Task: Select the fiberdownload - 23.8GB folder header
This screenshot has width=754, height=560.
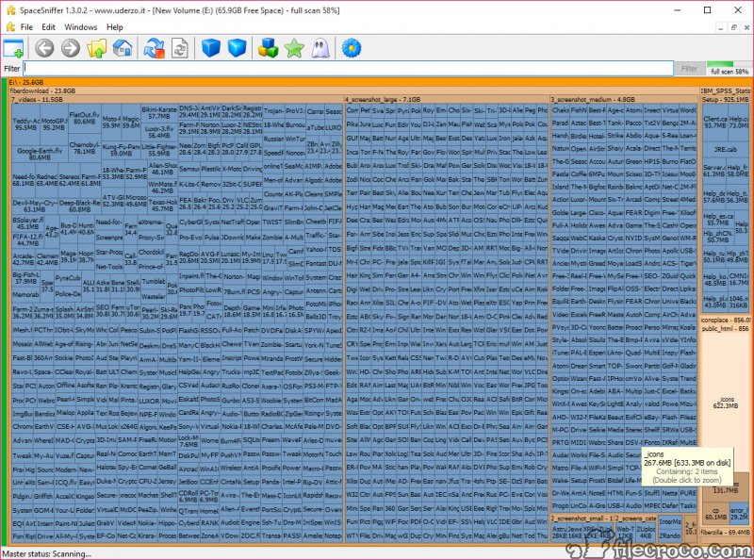Action: [353, 91]
